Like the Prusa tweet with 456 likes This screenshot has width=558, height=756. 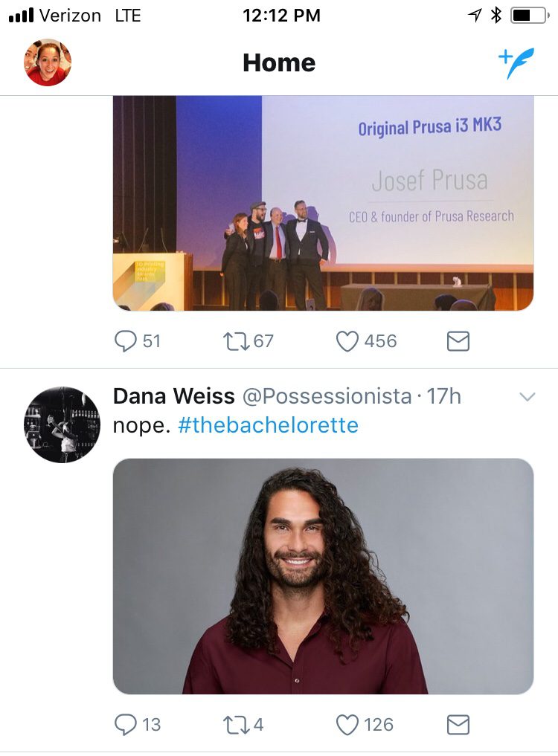pyautogui.click(x=347, y=341)
